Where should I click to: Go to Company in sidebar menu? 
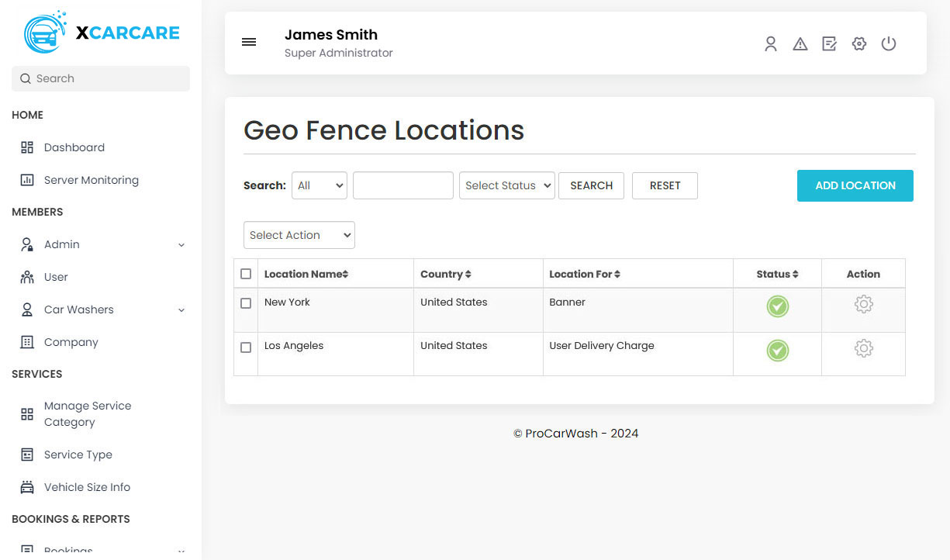[x=71, y=342]
